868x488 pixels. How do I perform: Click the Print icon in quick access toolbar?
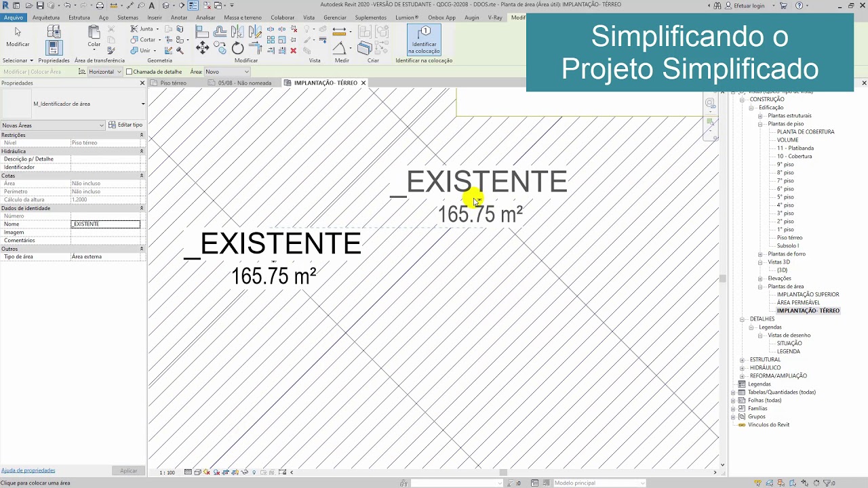coord(100,5)
